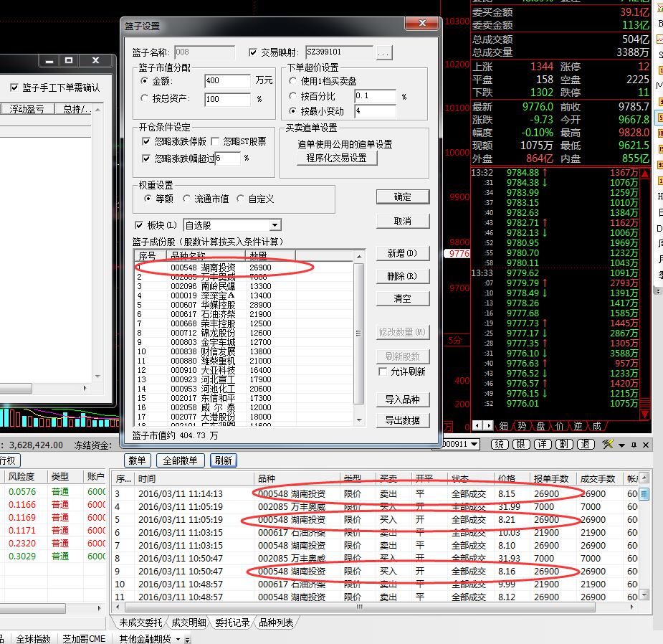
Task: Open the account dropdown showing 000911
Action: click(474, 444)
